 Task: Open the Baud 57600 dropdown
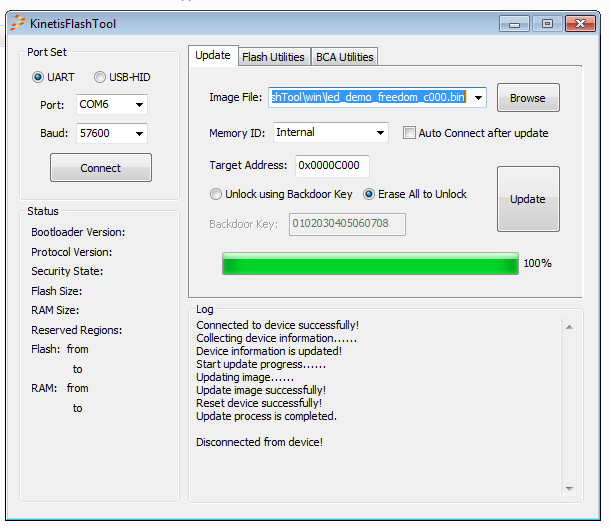click(x=112, y=133)
